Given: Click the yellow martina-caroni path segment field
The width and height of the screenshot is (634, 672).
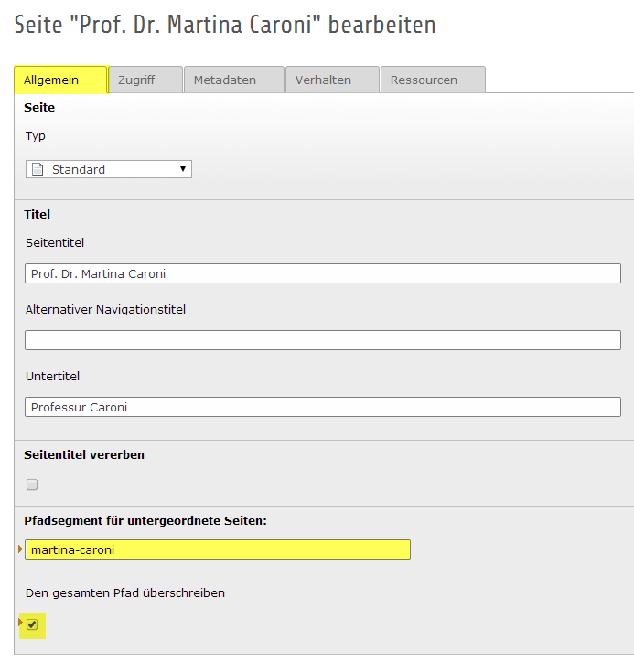Looking at the screenshot, I should coord(218,549).
